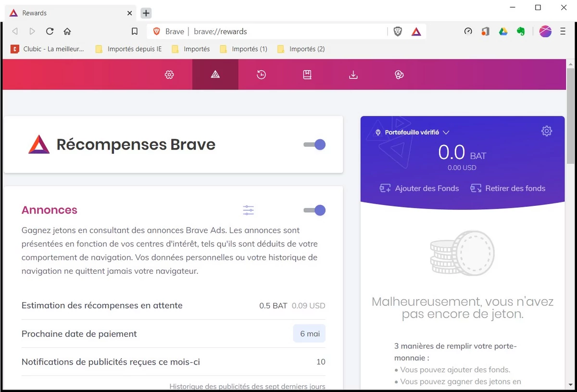The height and width of the screenshot is (392, 577).
Task: Open the Downloads arrow icon in pink toolbar
Action: [353, 75]
